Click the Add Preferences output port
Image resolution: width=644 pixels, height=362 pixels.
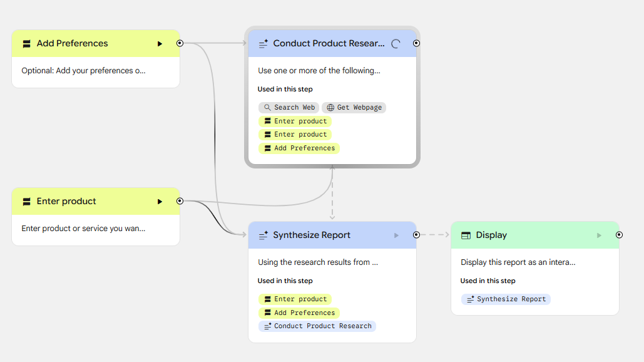point(180,43)
